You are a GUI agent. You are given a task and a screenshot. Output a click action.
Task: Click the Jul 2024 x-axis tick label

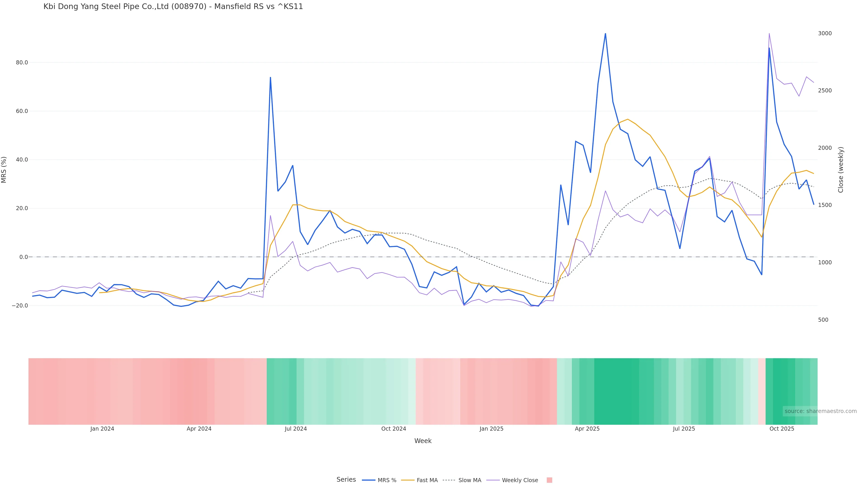(295, 429)
